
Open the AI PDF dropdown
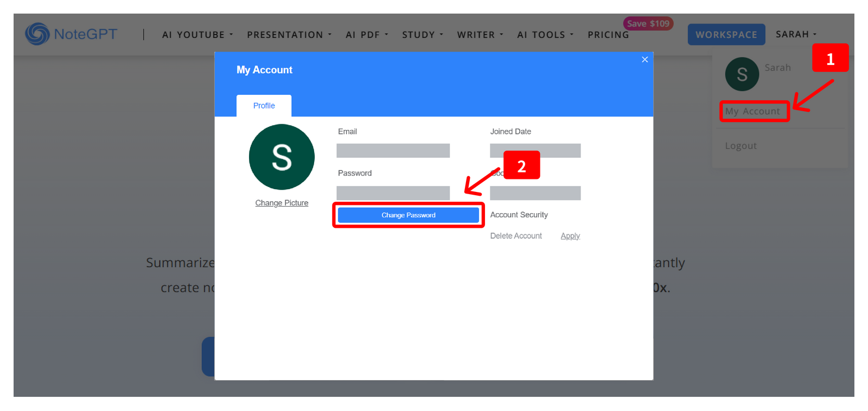coord(367,35)
